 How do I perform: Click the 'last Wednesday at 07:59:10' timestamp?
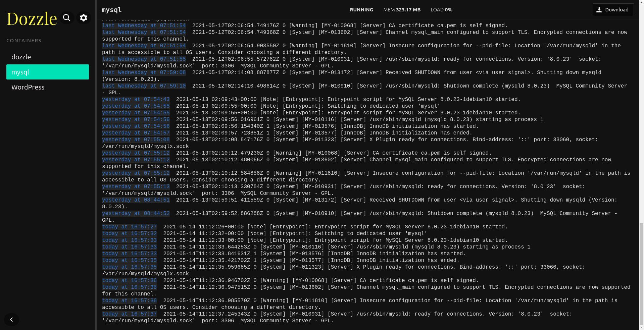click(x=144, y=86)
